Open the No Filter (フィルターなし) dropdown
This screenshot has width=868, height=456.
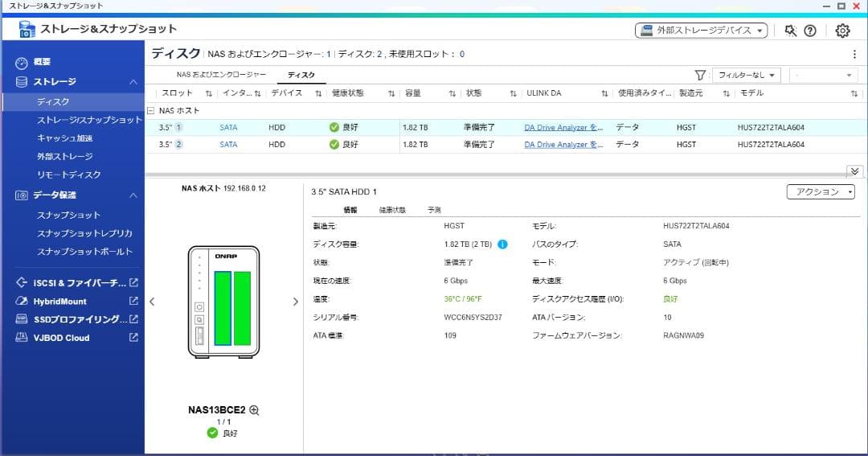pyautogui.click(x=746, y=75)
